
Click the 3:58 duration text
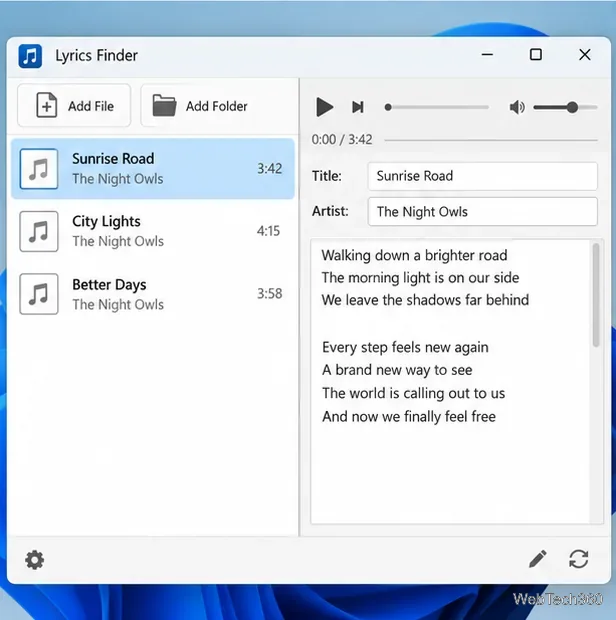(270, 294)
